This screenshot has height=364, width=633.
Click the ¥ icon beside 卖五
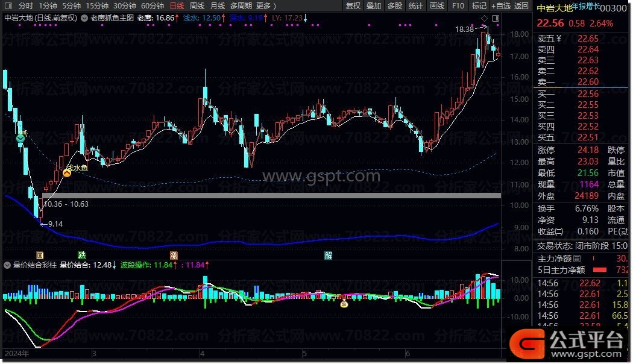(x=559, y=39)
